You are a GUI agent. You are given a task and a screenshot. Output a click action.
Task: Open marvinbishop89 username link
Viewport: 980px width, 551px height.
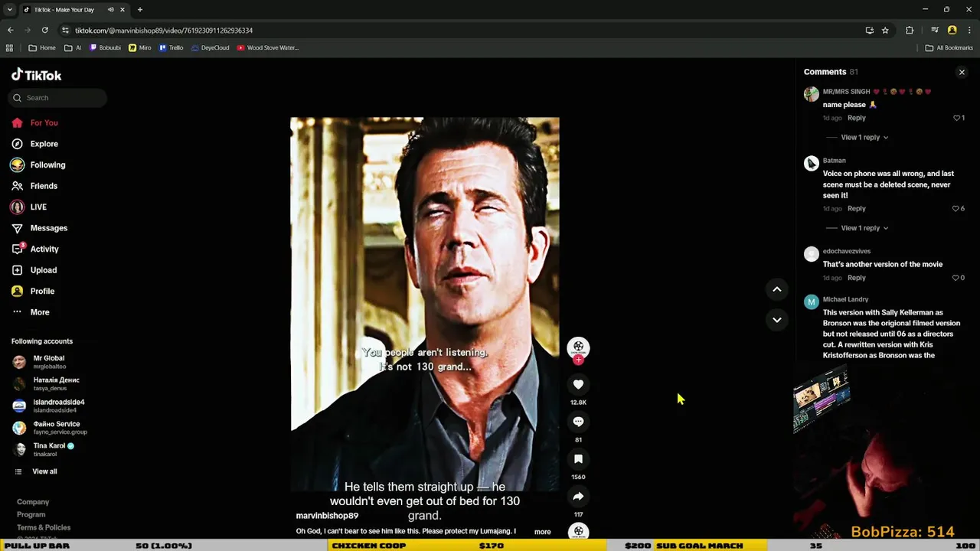click(327, 516)
